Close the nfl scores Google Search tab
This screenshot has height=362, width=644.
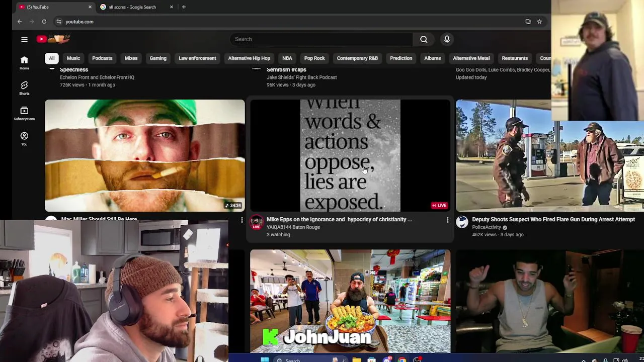tap(172, 7)
